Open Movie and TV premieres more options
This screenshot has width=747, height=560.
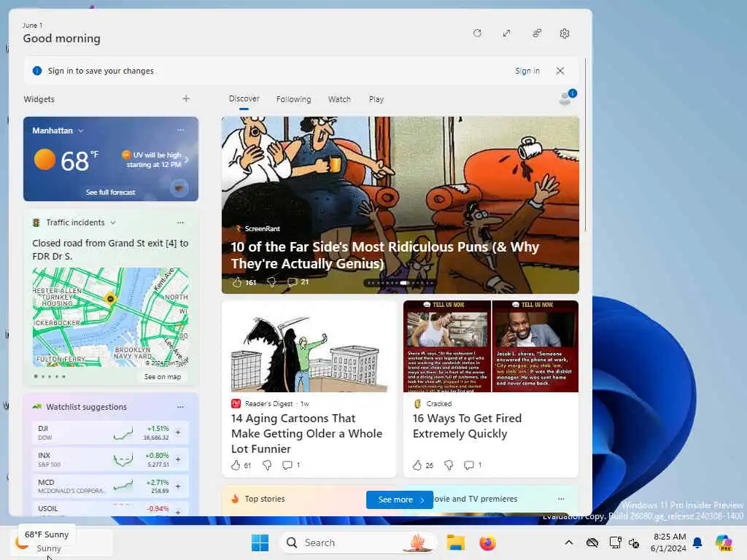[561, 499]
